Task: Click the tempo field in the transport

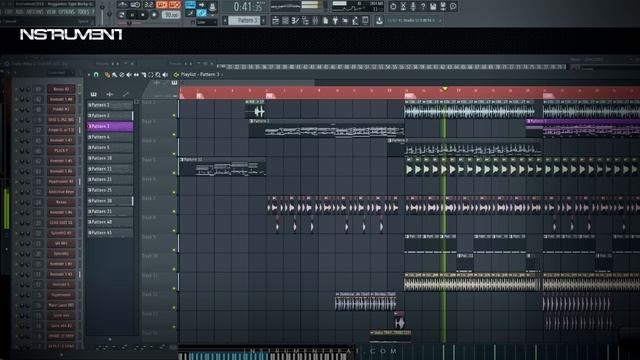Action: coord(171,15)
